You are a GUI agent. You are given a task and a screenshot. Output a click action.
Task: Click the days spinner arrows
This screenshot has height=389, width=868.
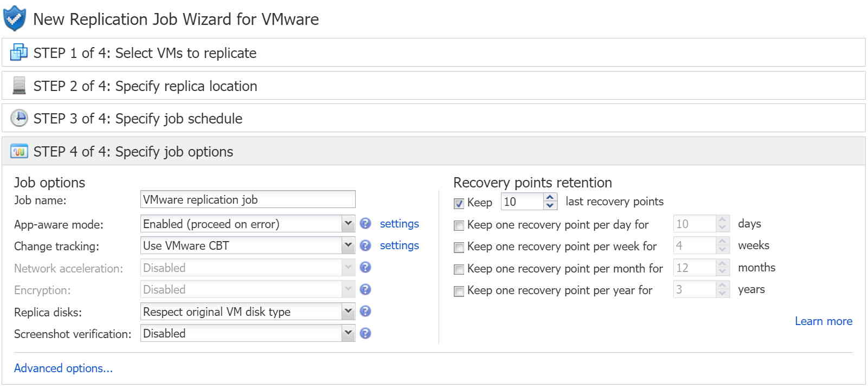tap(722, 224)
